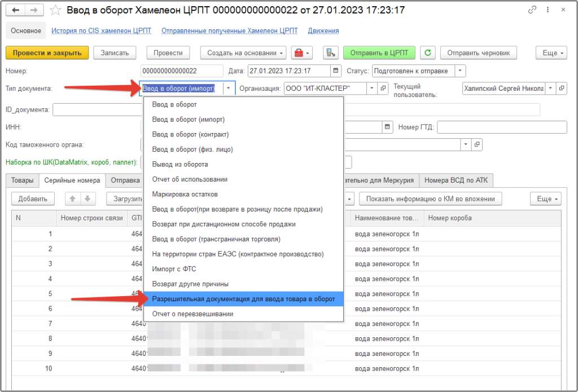Select Ввод в оборот (трансграничная торговля)
578x392 pixels.
coord(243,239)
